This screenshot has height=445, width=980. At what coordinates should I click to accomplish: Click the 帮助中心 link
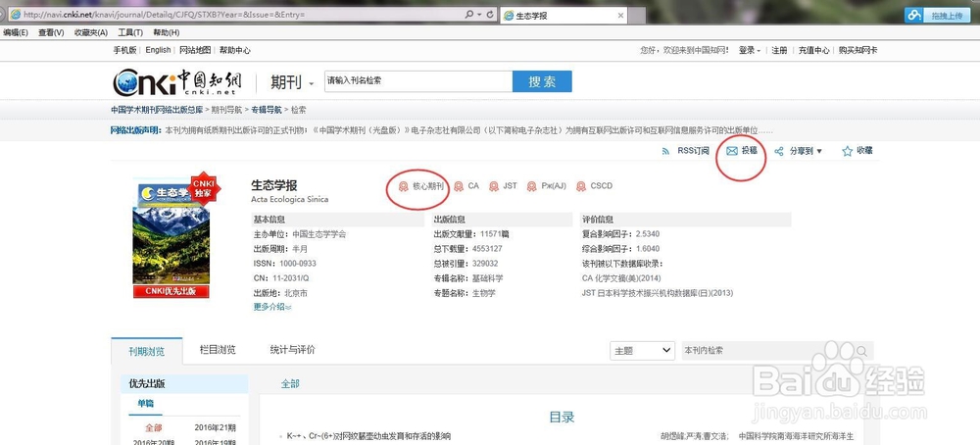point(235,50)
